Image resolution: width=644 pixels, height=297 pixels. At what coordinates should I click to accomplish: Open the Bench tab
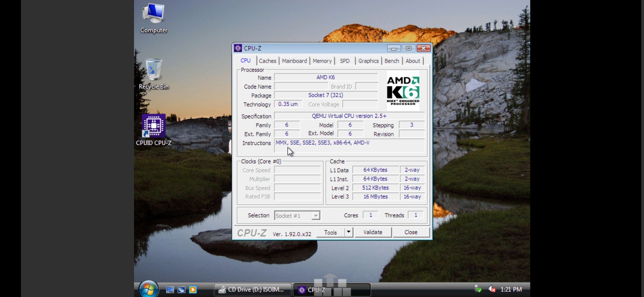392,61
